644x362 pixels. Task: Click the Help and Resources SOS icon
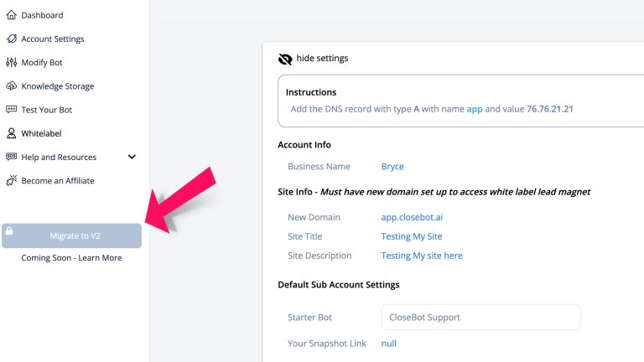pyautogui.click(x=12, y=157)
